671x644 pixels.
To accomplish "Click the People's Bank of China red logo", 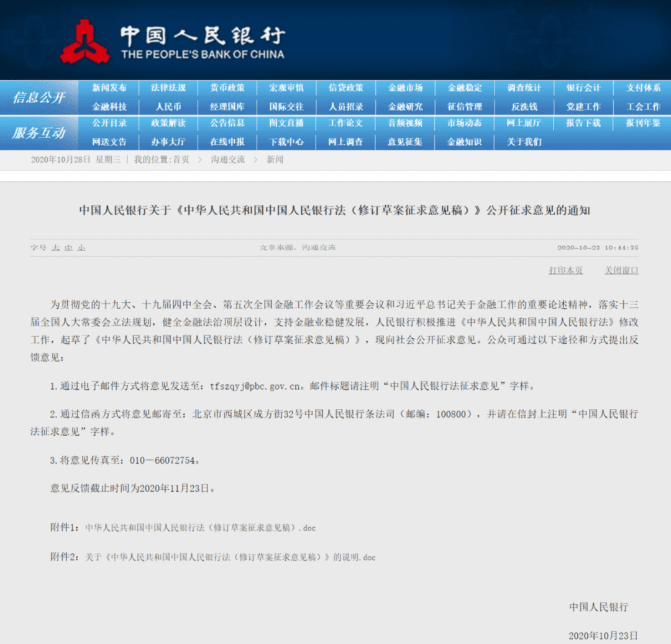I will point(84,42).
